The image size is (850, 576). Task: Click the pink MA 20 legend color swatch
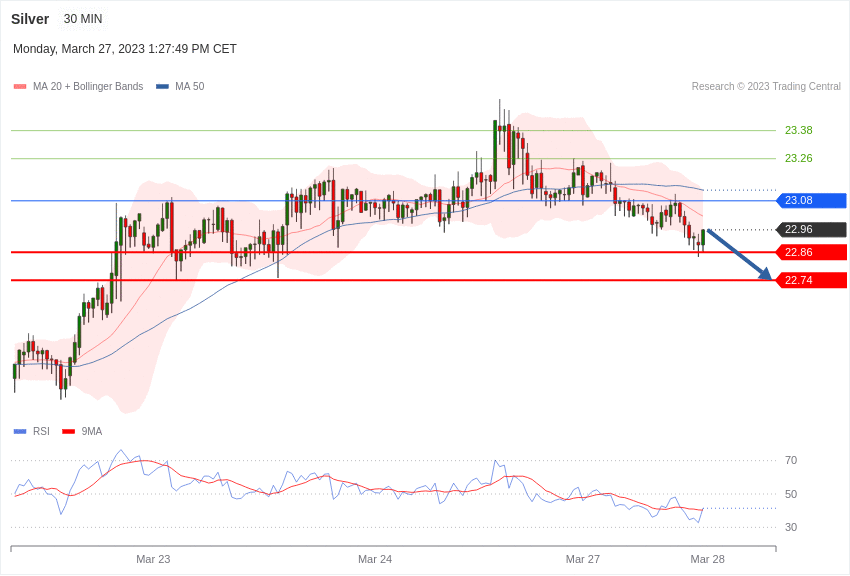click(x=20, y=87)
